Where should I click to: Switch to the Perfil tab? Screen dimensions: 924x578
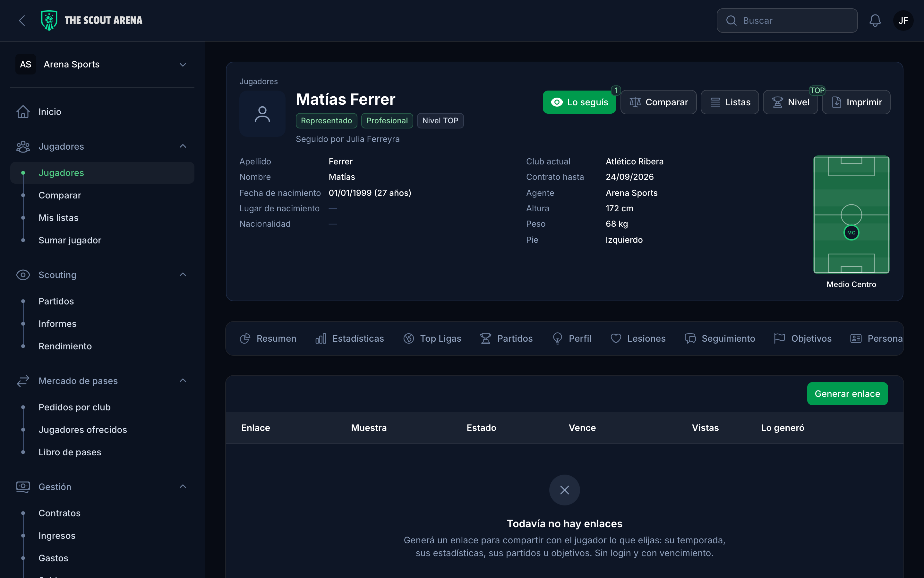pos(572,338)
